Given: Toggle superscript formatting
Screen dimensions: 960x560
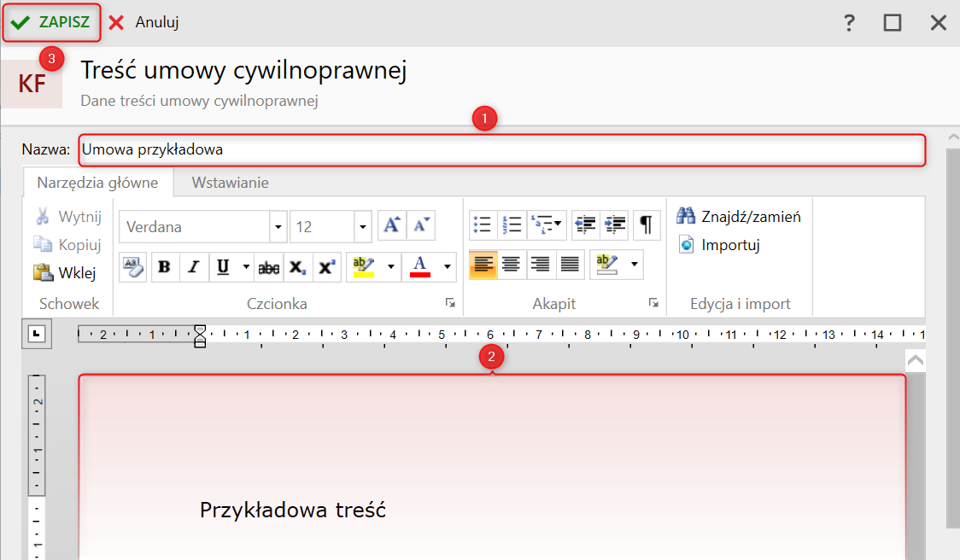Looking at the screenshot, I should tap(327, 267).
